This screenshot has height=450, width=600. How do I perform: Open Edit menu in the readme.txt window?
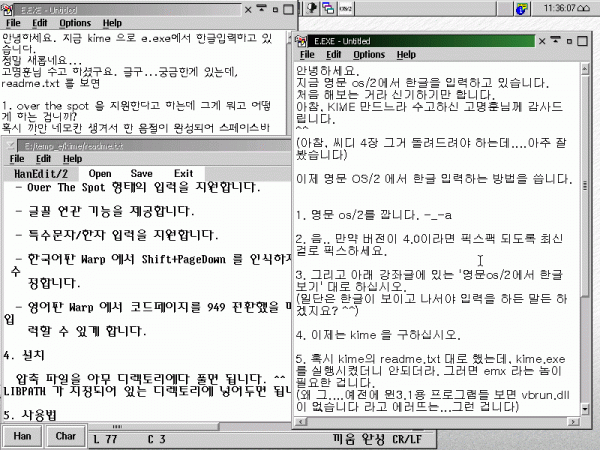(46, 159)
